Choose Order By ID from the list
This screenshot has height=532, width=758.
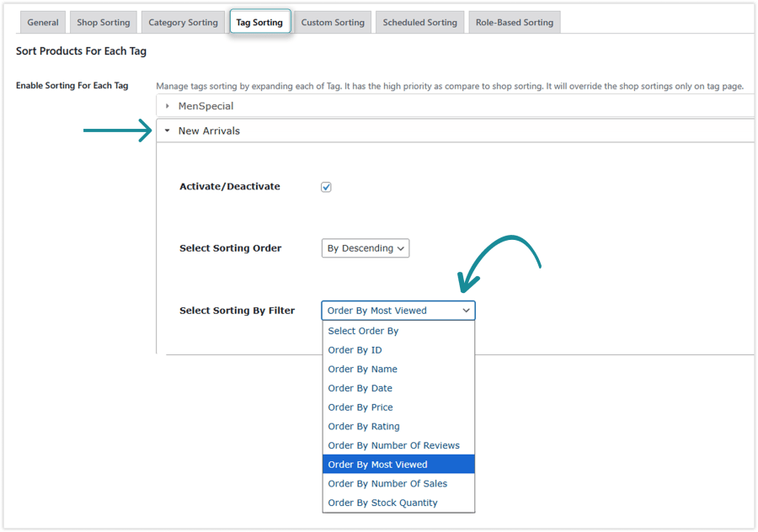[x=355, y=349]
